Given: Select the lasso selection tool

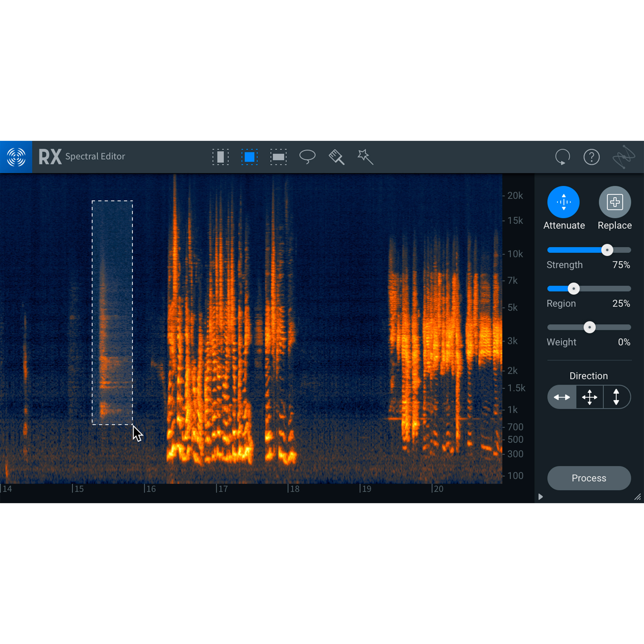Looking at the screenshot, I should (307, 157).
